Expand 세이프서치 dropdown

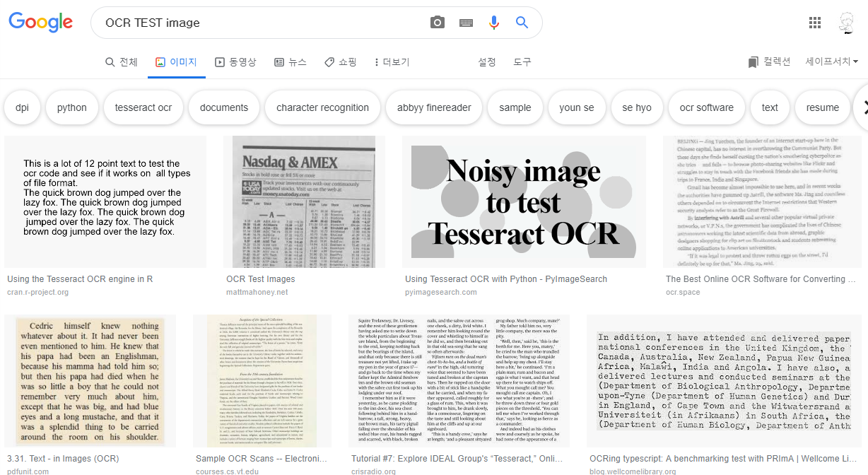point(832,62)
